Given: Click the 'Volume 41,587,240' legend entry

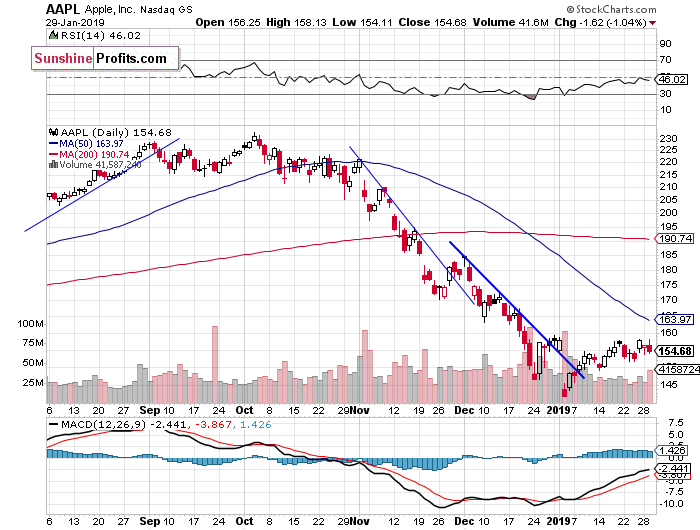Looking at the screenshot, I should (x=100, y=165).
